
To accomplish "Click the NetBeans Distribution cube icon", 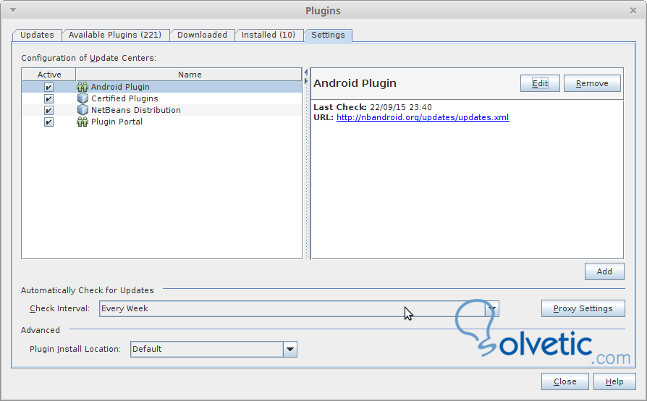I will [83, 110].
